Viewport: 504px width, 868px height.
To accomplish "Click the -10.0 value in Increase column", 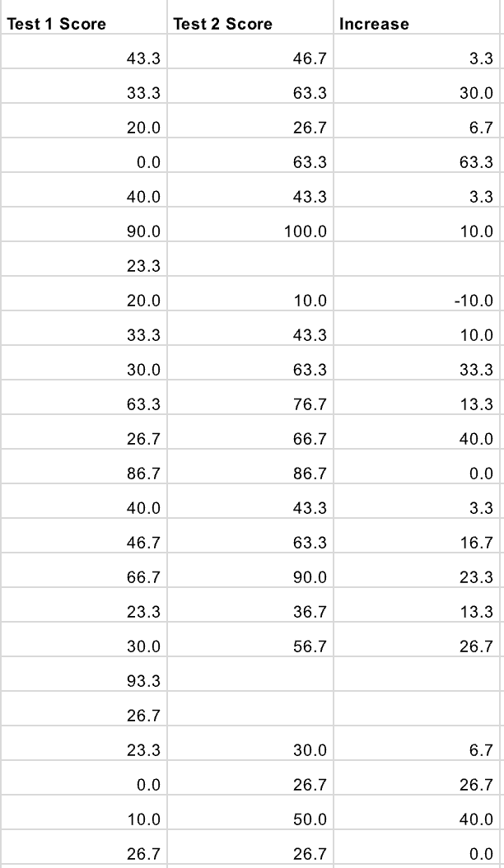I will click(475, 301).
